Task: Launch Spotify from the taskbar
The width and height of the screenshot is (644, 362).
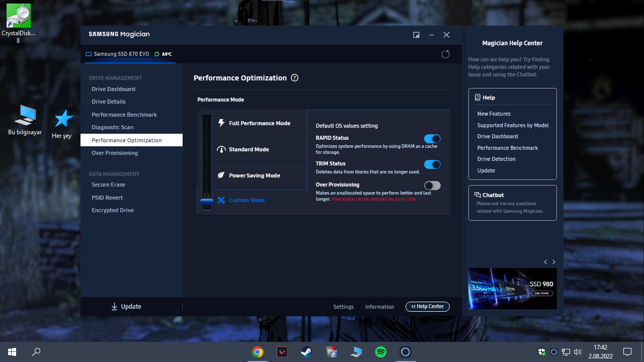Action: click(381, 352)
